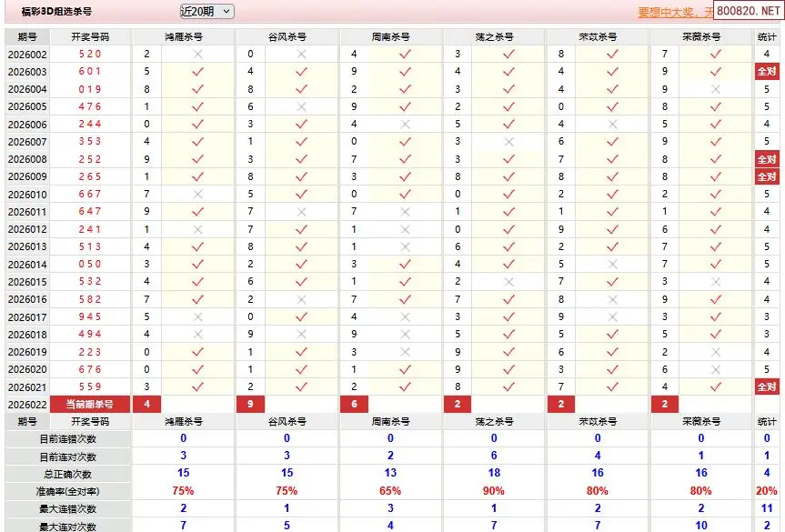Click the red 谷风杀号 prediction 9 for 2026022

[x=250, y=404]
